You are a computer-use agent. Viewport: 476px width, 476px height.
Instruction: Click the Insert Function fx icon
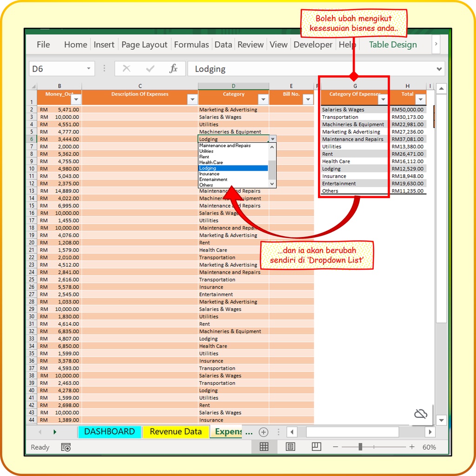[173, 69]
